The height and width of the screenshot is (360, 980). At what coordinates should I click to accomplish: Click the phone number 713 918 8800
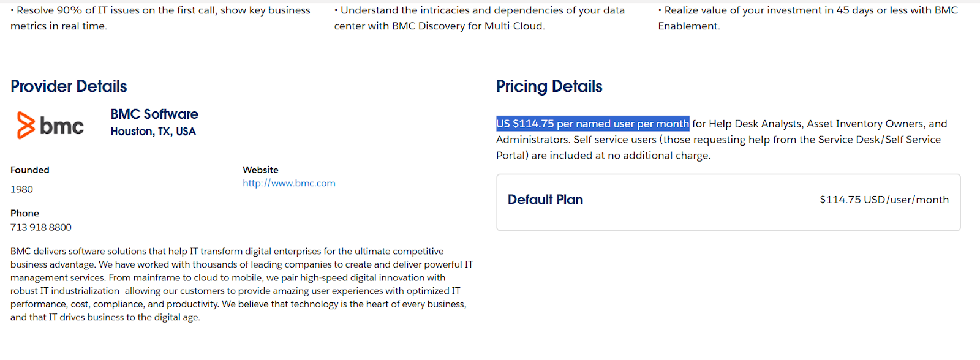[41, 227]
